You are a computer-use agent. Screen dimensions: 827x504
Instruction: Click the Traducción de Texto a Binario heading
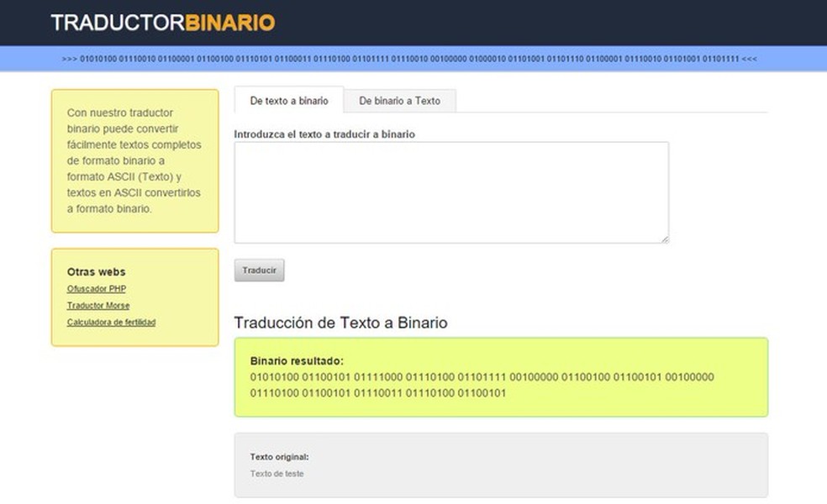coord(343,323)
